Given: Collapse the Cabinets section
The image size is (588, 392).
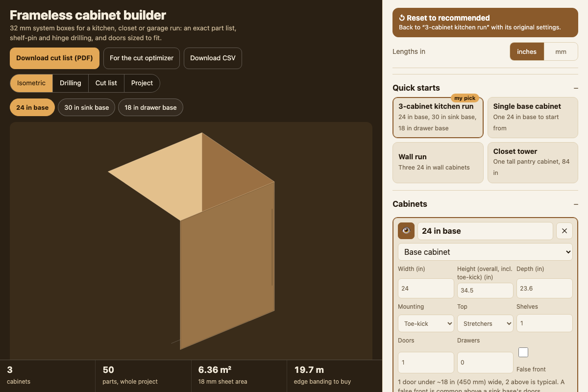Looking at the screenshot, I should point(576,204).
